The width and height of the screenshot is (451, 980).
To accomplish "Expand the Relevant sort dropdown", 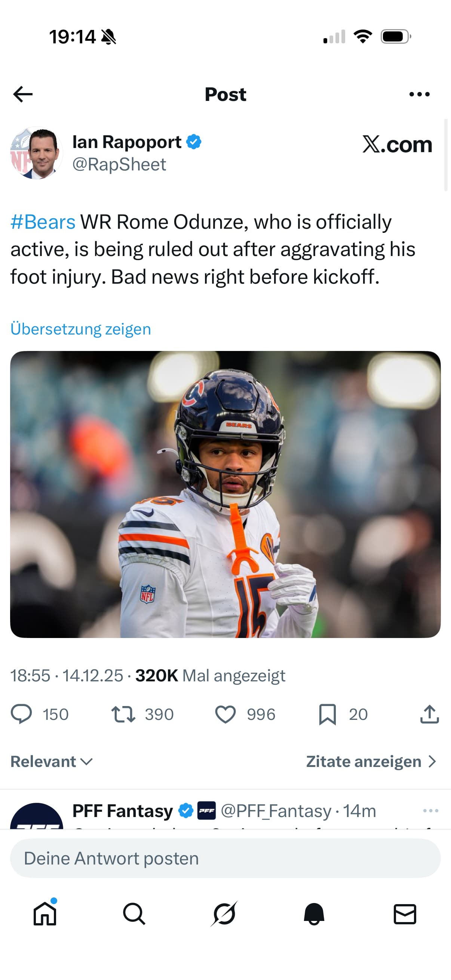I will pyautogui.click(x=52, y=761).
